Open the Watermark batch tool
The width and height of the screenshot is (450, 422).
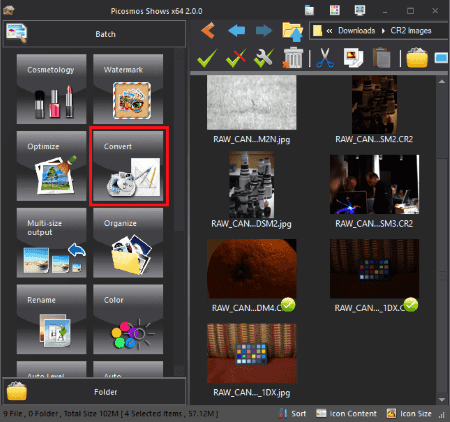click(128, 89)
